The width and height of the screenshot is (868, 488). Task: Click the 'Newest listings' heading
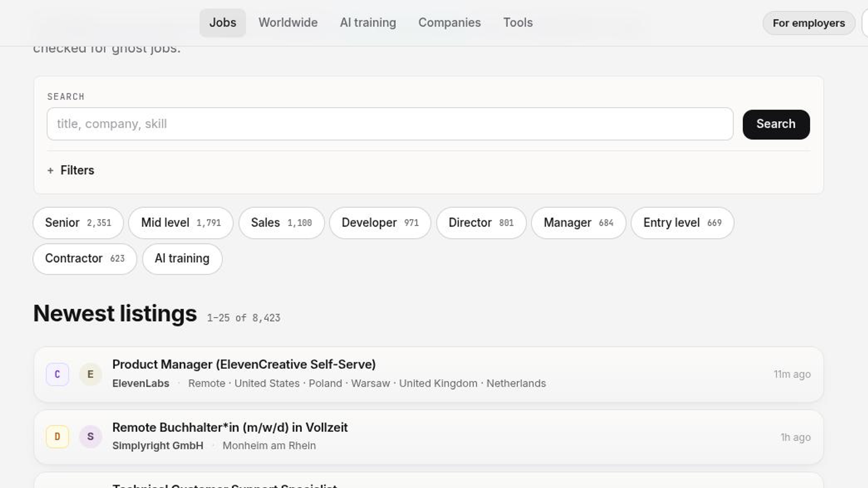pos(115,313)
